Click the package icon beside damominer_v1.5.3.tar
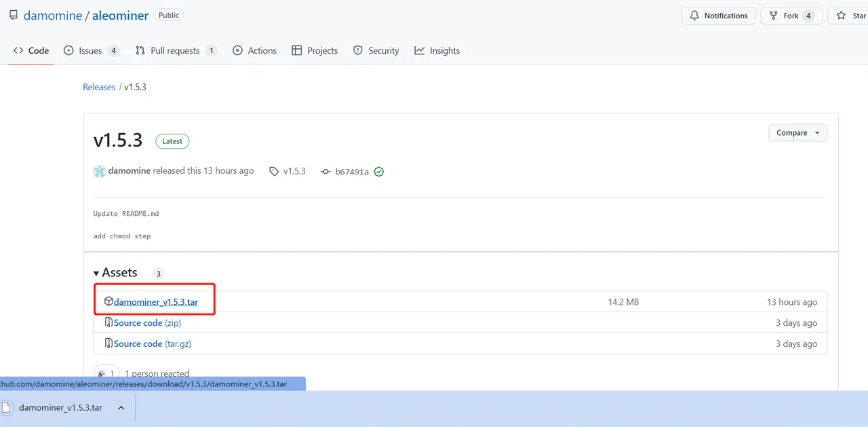868x427 pixels. click(108, 301)
